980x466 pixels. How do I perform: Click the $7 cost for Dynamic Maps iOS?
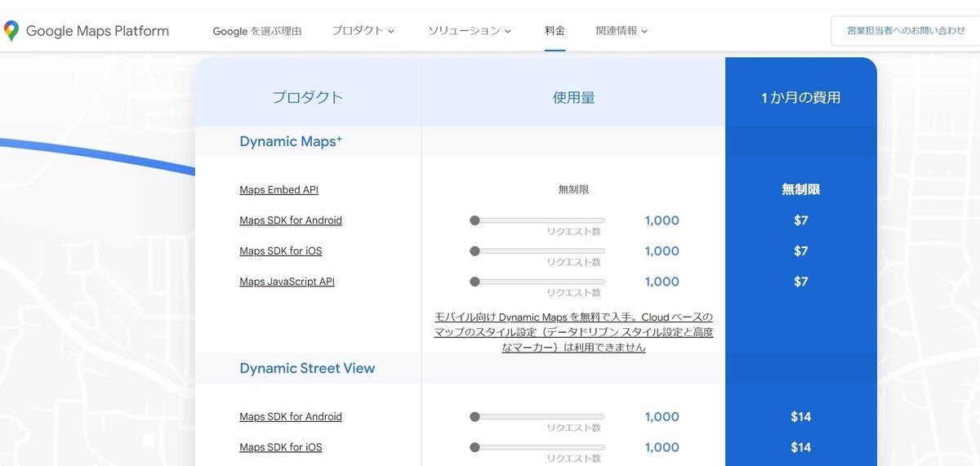point(800,251)
